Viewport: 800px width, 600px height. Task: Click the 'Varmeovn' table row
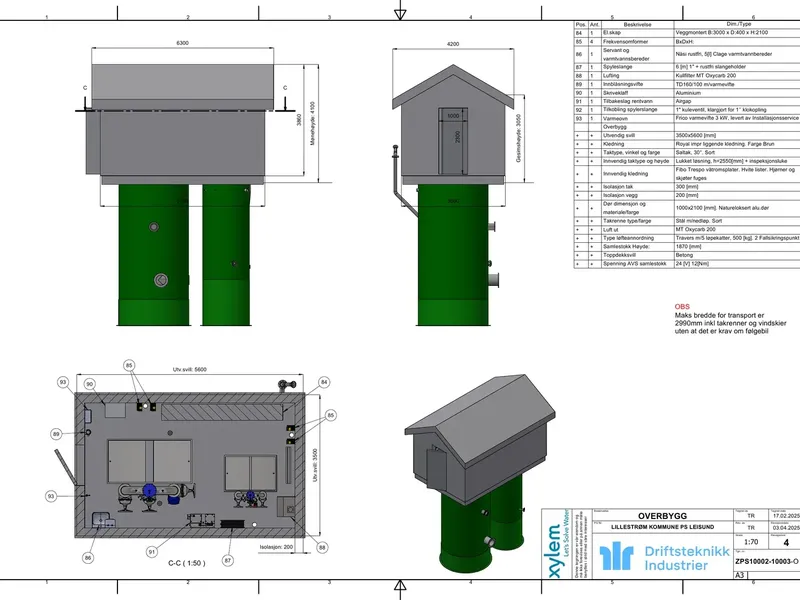pos(687,118)
